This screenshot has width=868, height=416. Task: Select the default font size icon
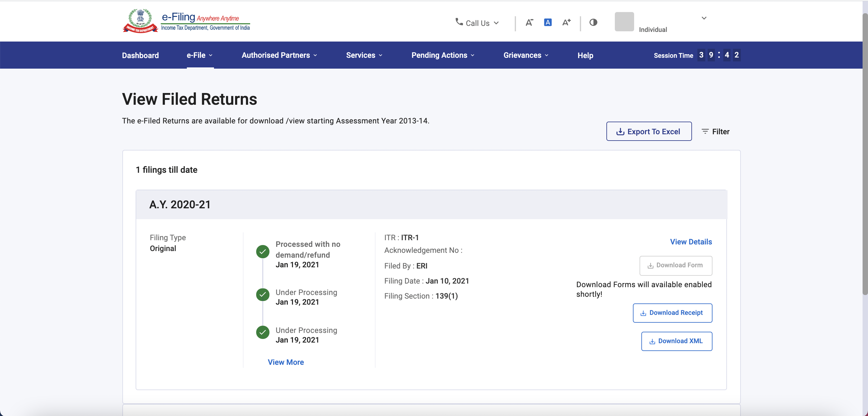[x=548, y=22]
